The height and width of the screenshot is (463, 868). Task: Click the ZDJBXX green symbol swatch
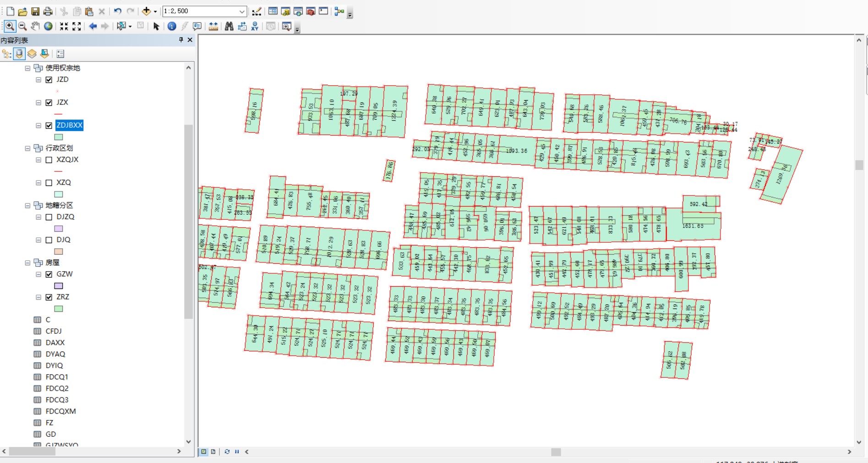pyautogui.click(x=59, y=137)
